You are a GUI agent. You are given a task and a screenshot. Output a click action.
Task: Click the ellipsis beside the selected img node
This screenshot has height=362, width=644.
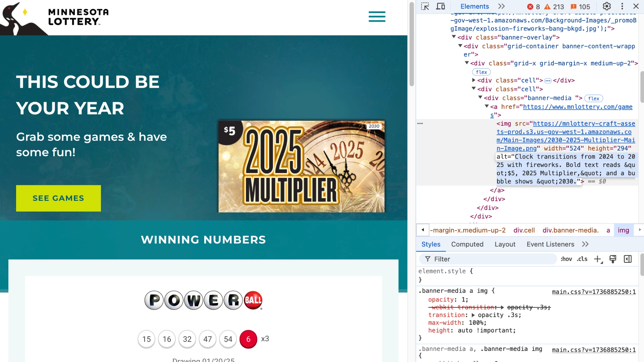(x=420, y=123)
